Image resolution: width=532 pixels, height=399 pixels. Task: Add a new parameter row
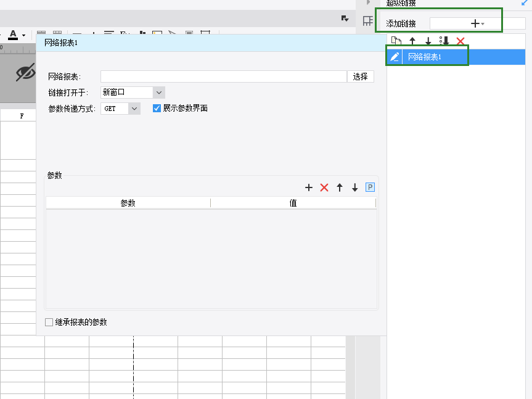tap(309, 187)
